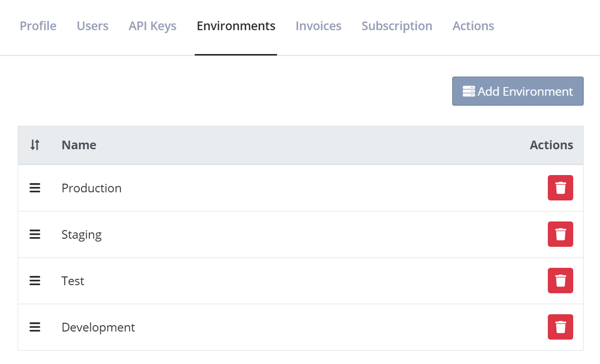Click the reorder handle for Staging

(35, 234)
